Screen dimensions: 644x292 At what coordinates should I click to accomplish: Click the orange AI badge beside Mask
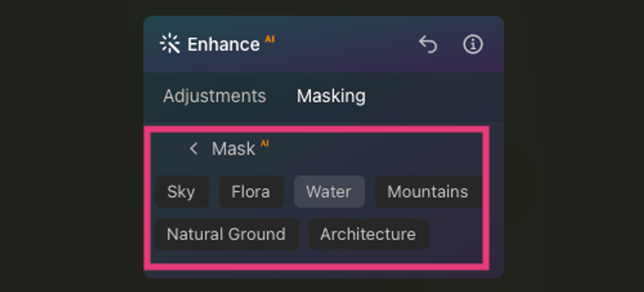pos(264,143)
